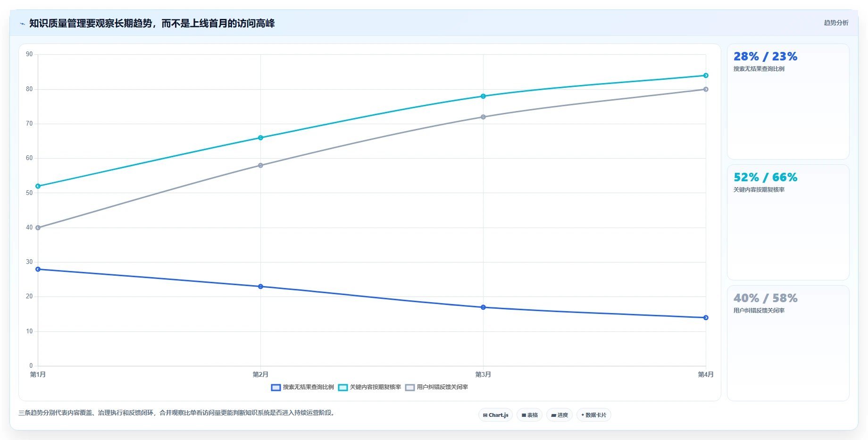
Task: Select blue line data point at 第3月
Action: (483, 307)
